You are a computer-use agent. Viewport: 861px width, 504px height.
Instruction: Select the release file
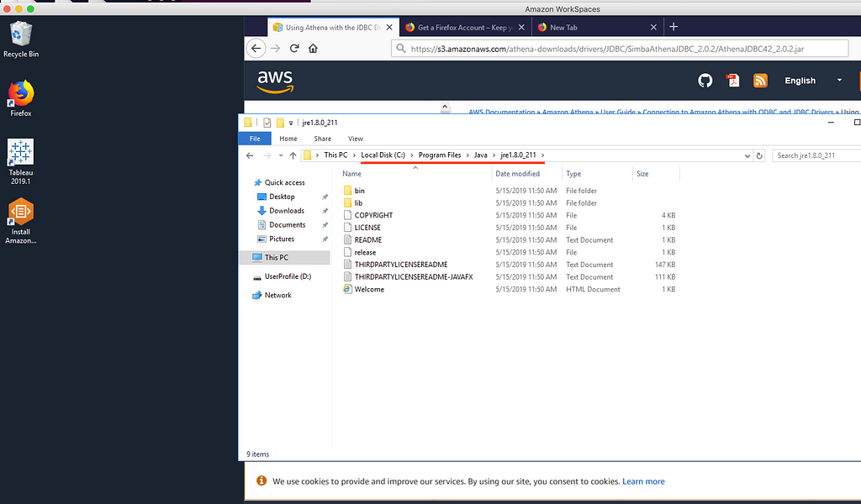pos(365,252)
